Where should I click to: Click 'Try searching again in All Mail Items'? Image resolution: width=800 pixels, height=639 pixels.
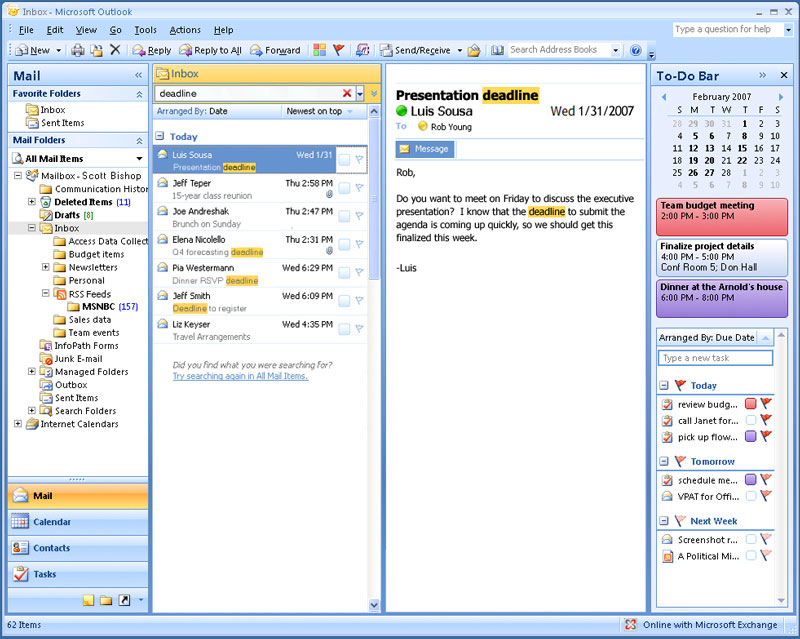coord(240,376)
